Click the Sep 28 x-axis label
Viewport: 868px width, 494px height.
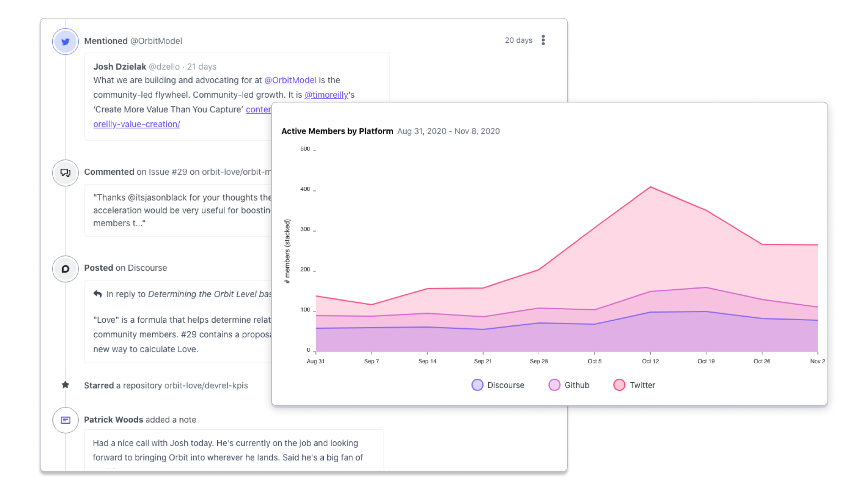pos(539,361)
